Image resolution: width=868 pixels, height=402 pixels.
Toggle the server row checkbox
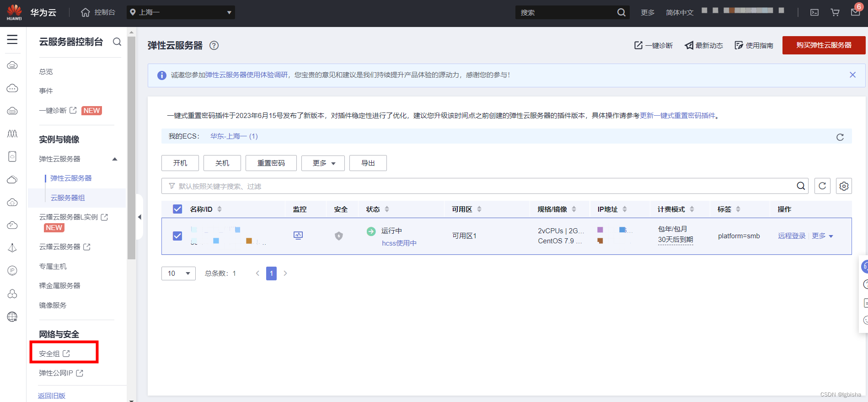[x=177, y=236]
